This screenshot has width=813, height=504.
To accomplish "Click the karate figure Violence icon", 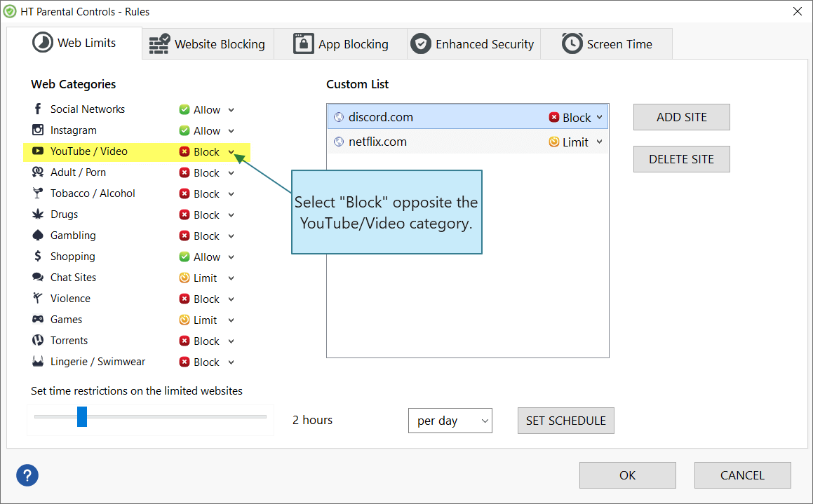I will 37,298.
